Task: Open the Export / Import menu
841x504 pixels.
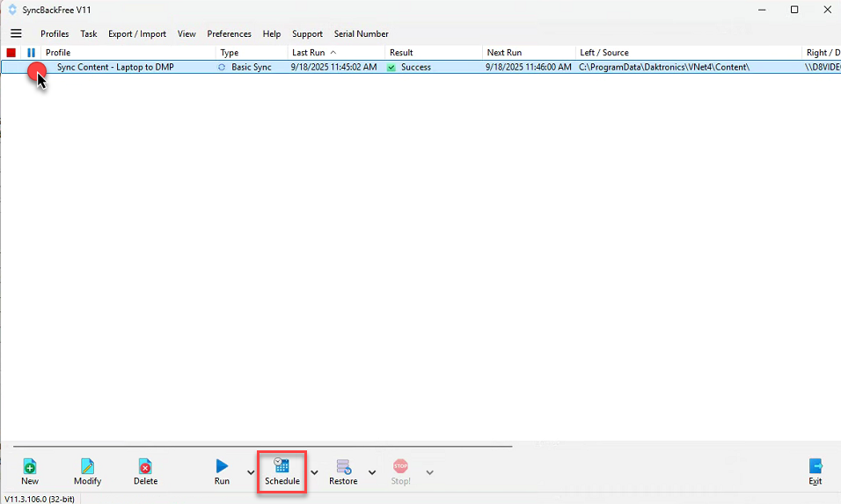Action: (136, 34)
